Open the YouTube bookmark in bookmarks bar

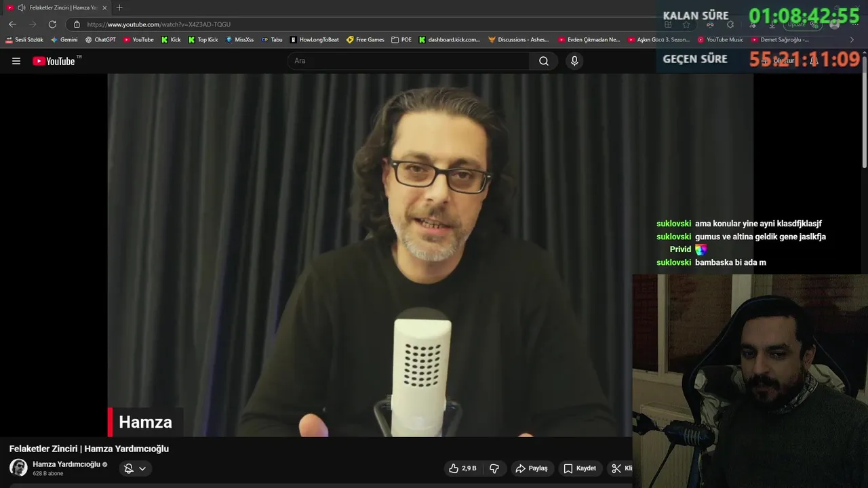[x=138, y=40]
